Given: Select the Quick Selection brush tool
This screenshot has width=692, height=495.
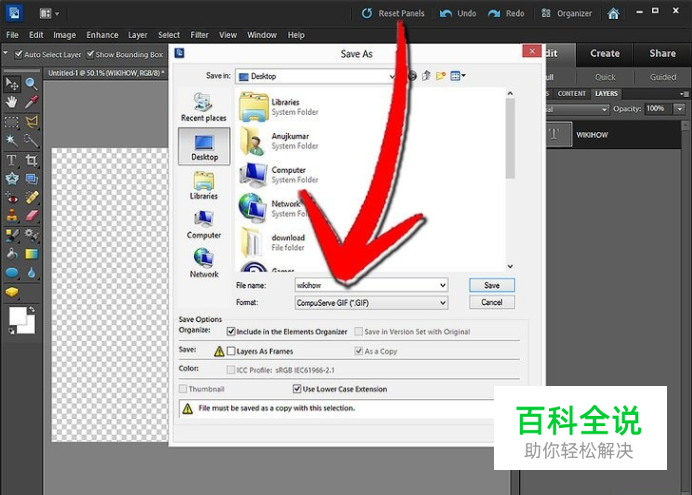Looking at the screenshot, I should coord(31,141).
